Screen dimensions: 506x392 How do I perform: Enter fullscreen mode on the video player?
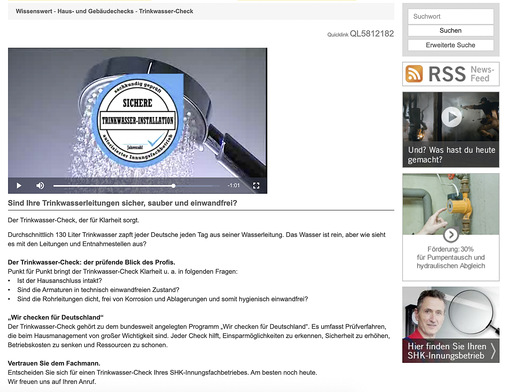pyautogui.click(x=256, y=186)
